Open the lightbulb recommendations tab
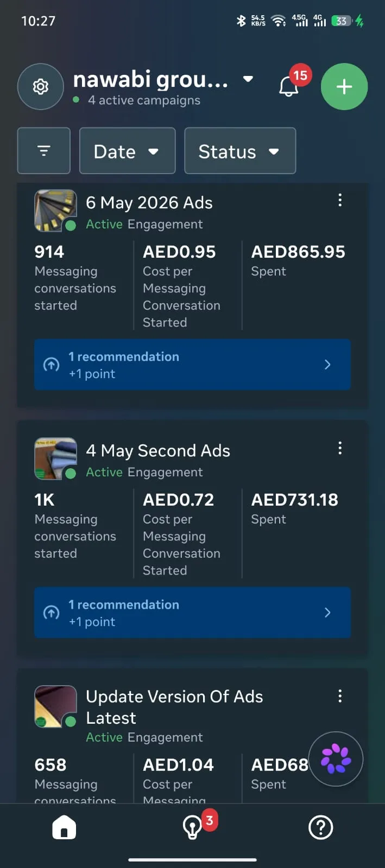Image resolution: width=385 pixels, height=868 pixels. 193,827
